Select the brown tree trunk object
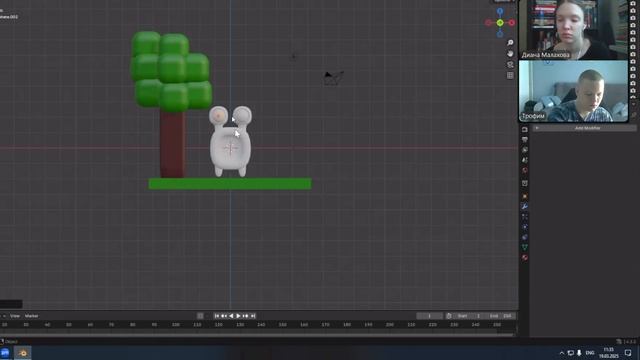Image resolution: width=640 pixels, height=360 pixels. [x=172, y=145]
